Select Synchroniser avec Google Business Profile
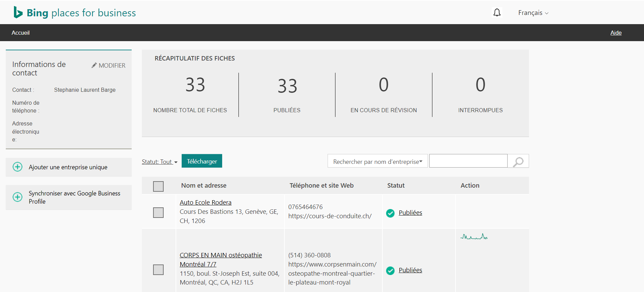 69,197
